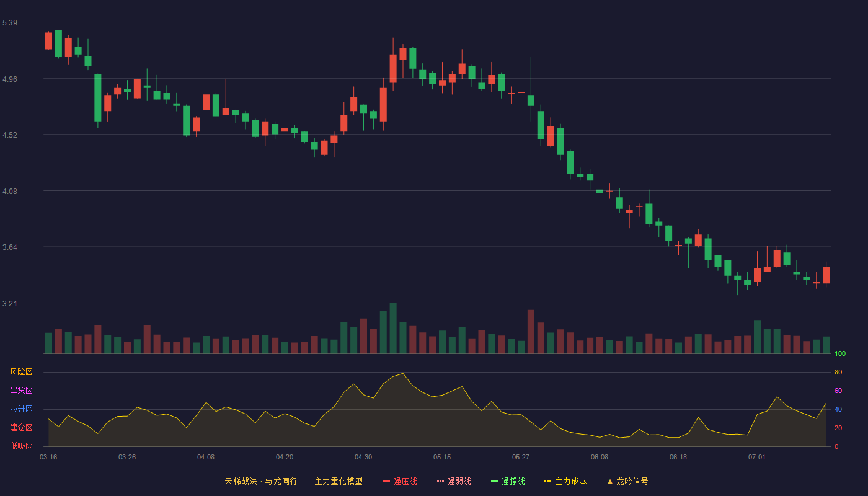Image resolution: width=868 pixels, height=496 pixels.
Task: Select the 建仓区 zone label
Action: [21, 428]
